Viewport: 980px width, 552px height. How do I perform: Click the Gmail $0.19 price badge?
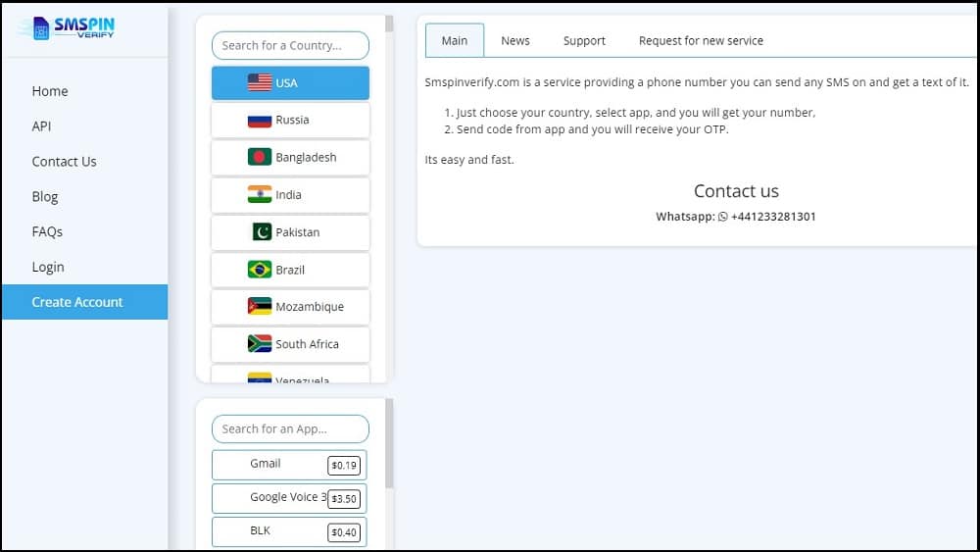[344, 465]
